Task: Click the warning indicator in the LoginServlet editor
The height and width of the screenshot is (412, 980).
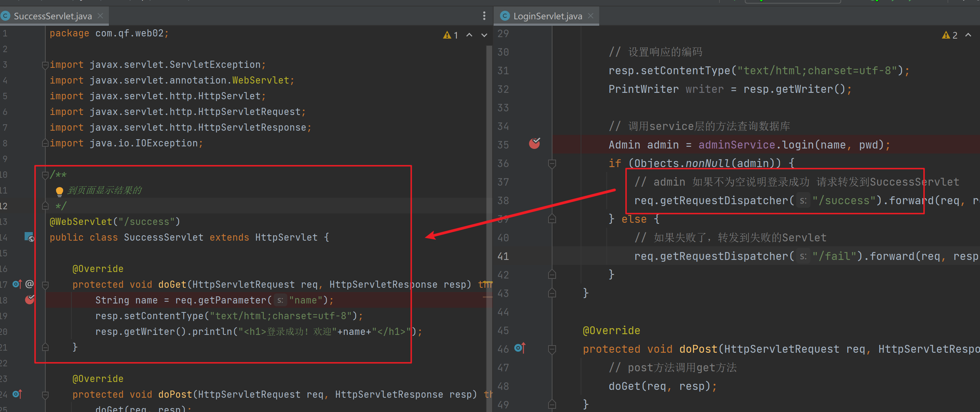Action: (950, 35)
